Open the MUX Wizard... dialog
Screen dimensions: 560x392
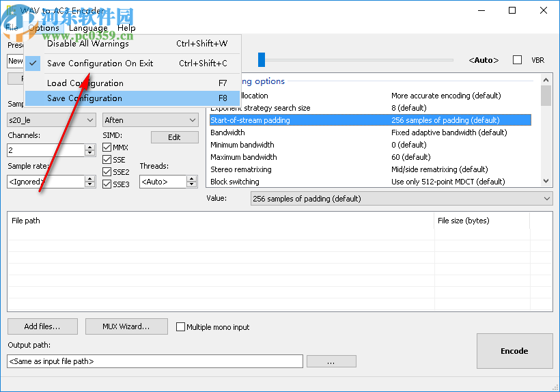[x=126, y=326]
